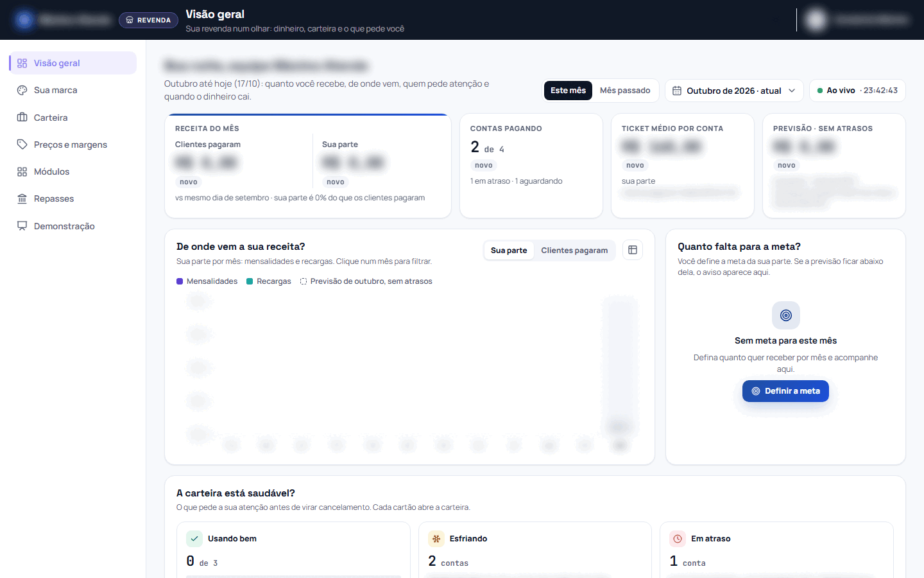Open the Outubro de 2026 month dropdown
This screenshot has height=578, width=924.
734,91
